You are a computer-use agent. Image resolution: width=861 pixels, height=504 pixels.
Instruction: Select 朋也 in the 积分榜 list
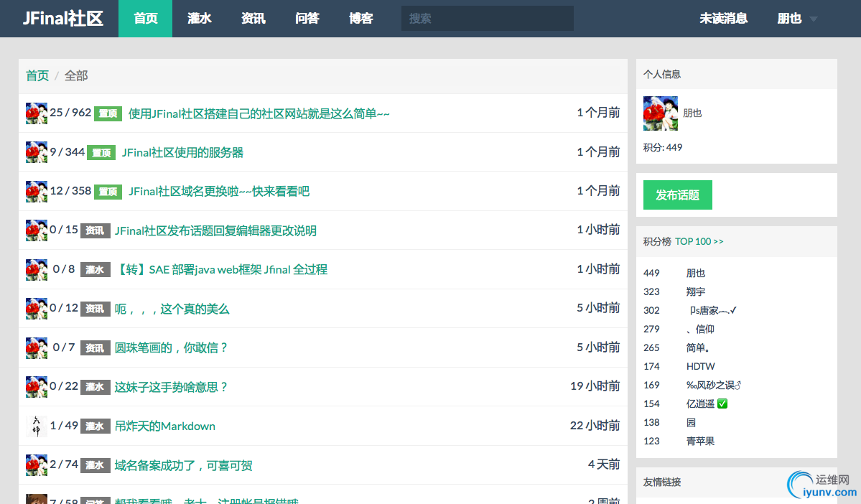(696, 273)
